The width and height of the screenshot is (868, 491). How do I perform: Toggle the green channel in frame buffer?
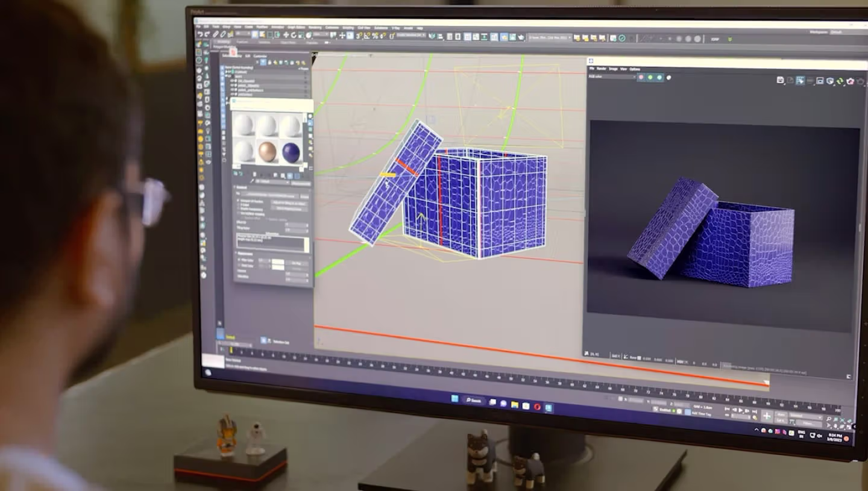click(x=650, y=77)
